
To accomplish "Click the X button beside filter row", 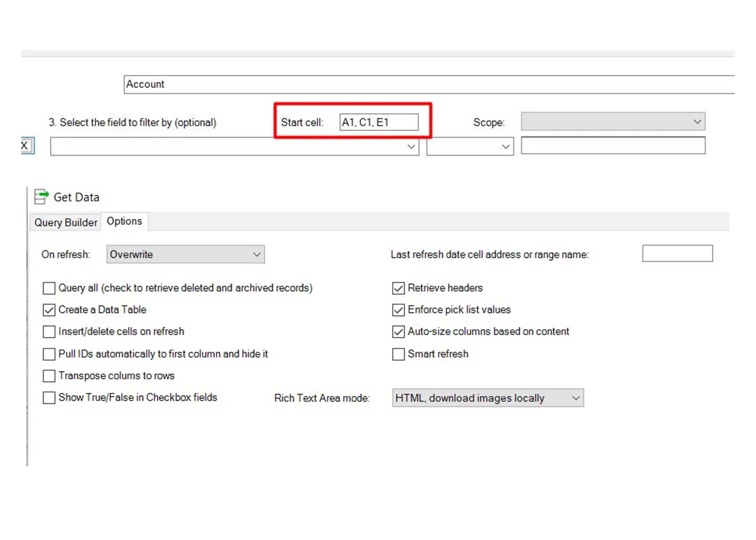I will 26,145.
